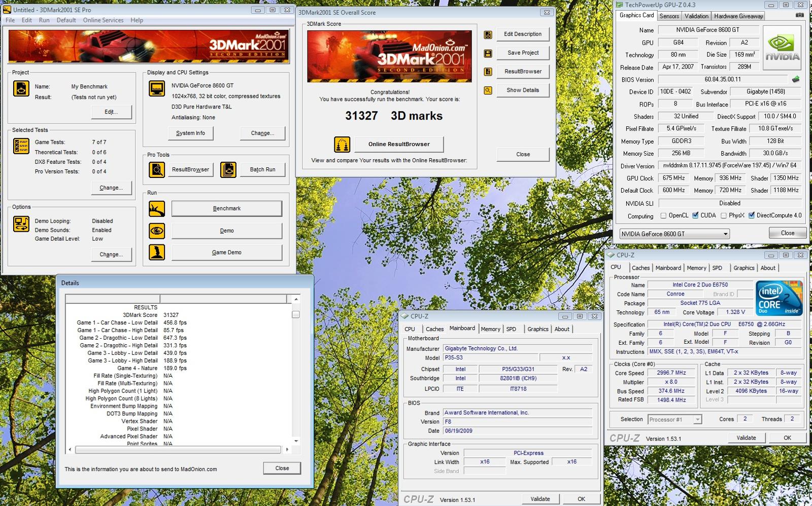Click the Online ResultBrowser button
The height and width of the screenshot is (506, 812).
399,144
